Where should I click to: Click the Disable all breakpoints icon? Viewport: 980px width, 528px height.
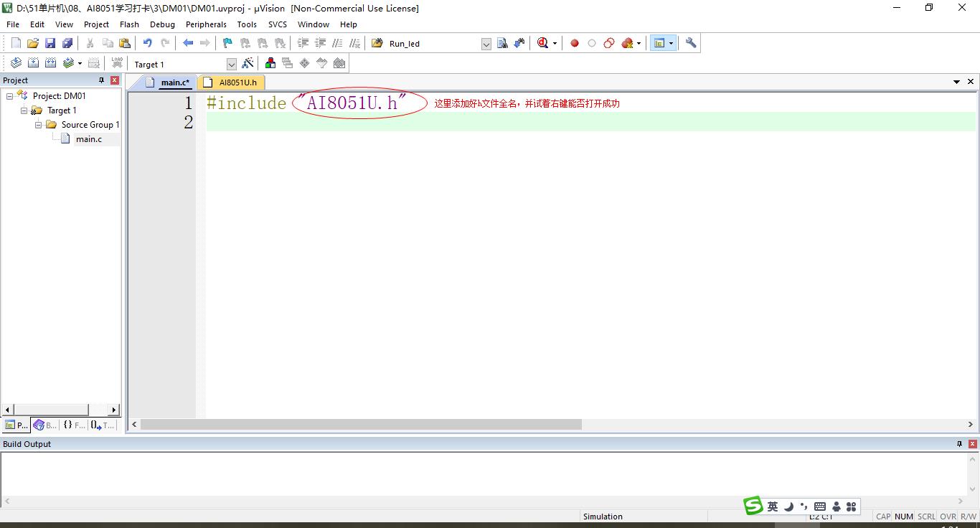coord(609,43)
